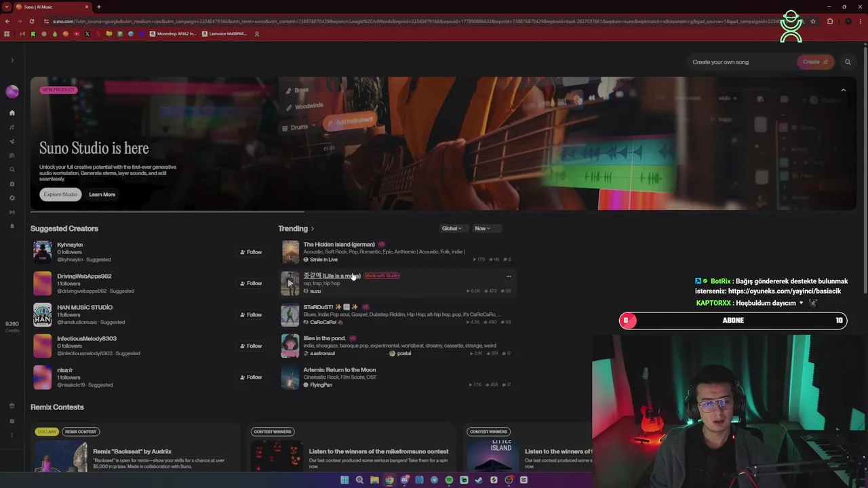
Task: Open the Windows Start menu
Action: pos(344,480)
